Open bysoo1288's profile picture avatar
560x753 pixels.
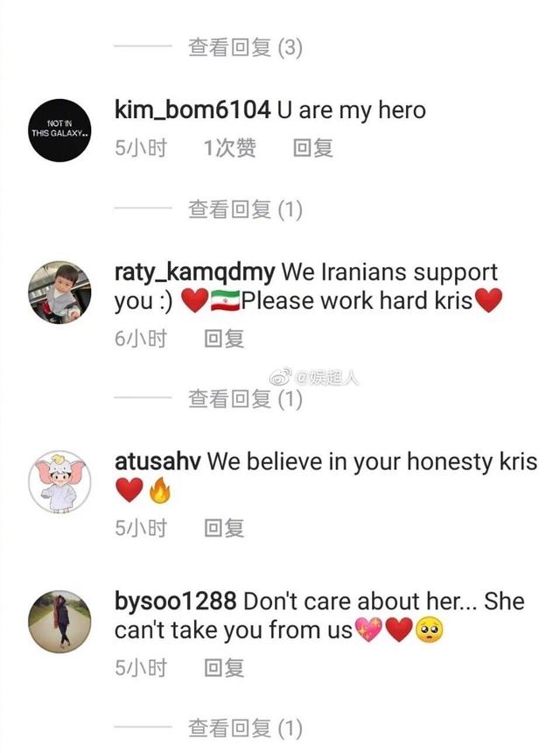59,622
